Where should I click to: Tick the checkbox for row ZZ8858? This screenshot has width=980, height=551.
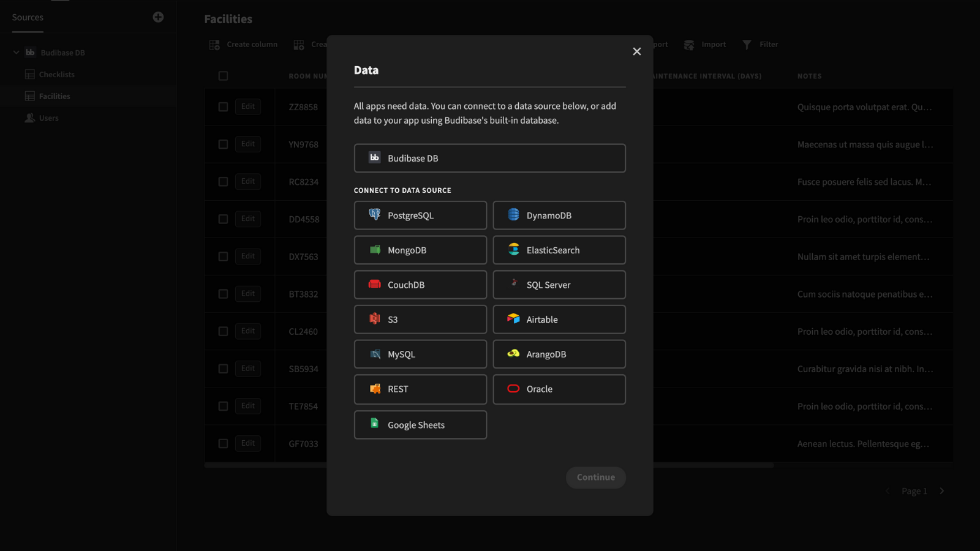223,107
